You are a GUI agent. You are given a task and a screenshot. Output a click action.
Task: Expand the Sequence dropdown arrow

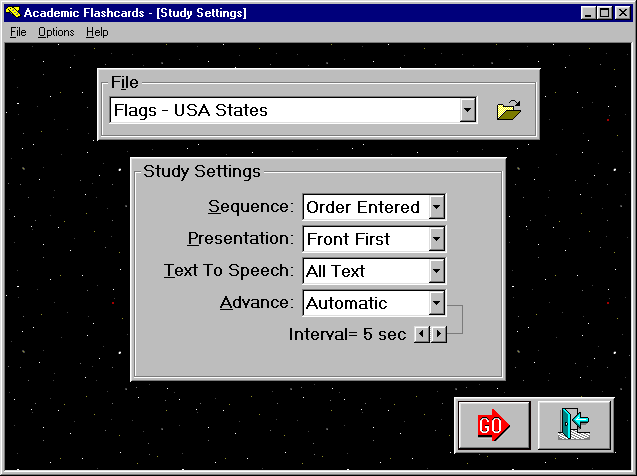436,207
